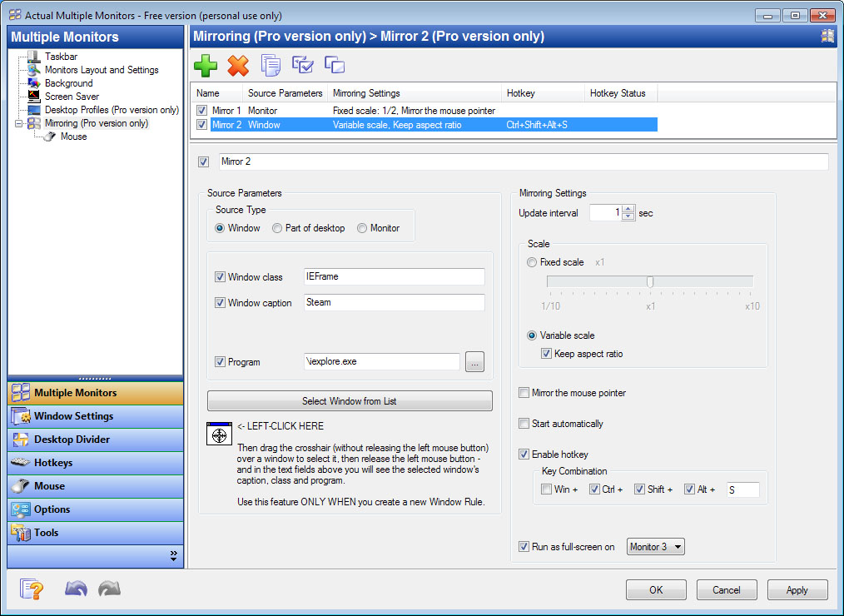Add a new mirror with the green plus icon
The height and width of the screenshot is (616, 844).
tap(205, 65)
